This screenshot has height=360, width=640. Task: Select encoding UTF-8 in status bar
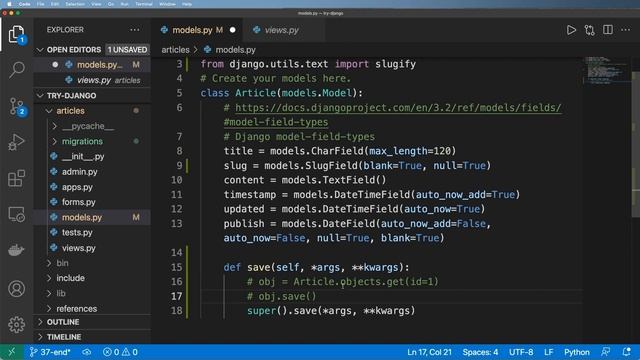coord(521,352)
